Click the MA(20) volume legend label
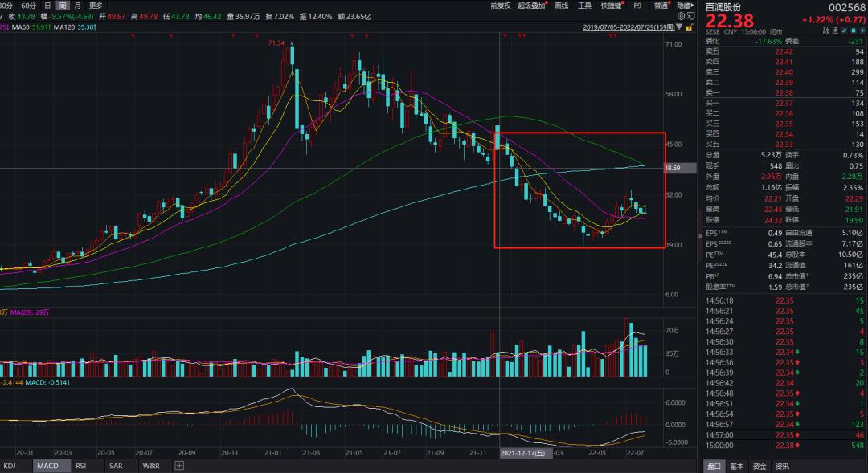Image resolution: width=868 pixels, height=473 pixels. (30, 312)
